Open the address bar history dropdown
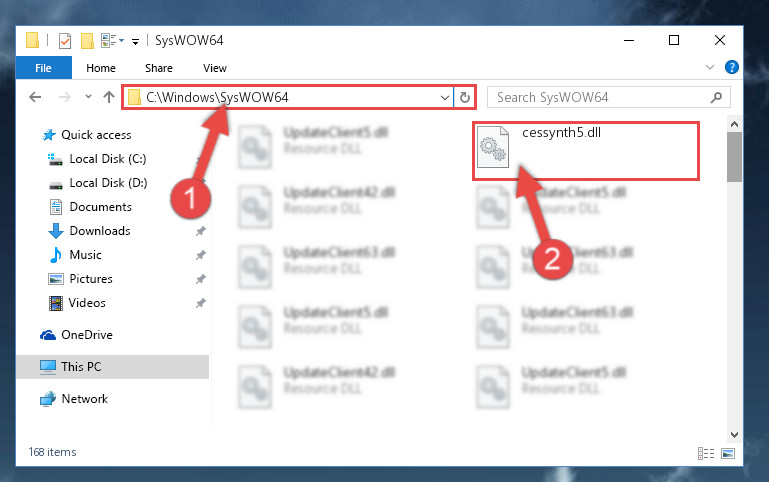Image resolution: width=769 pixels, height=482 pixels. tap(444, 98)
